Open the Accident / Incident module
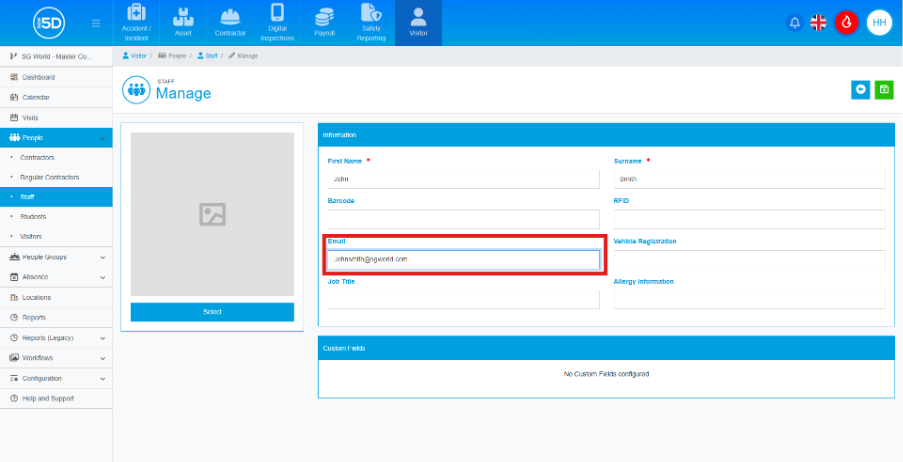 [136, 23]
